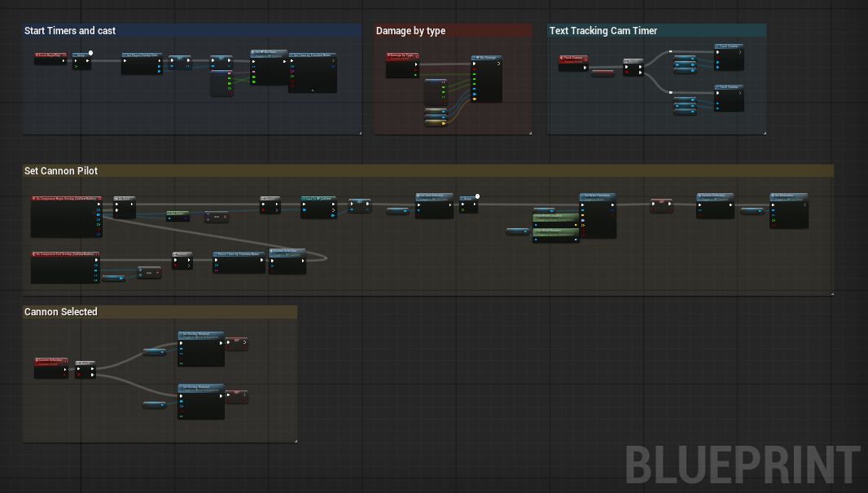Screen dimensions: 868x493
Task: Select the Cannon Selection custom event node
Action: [51, 368]
